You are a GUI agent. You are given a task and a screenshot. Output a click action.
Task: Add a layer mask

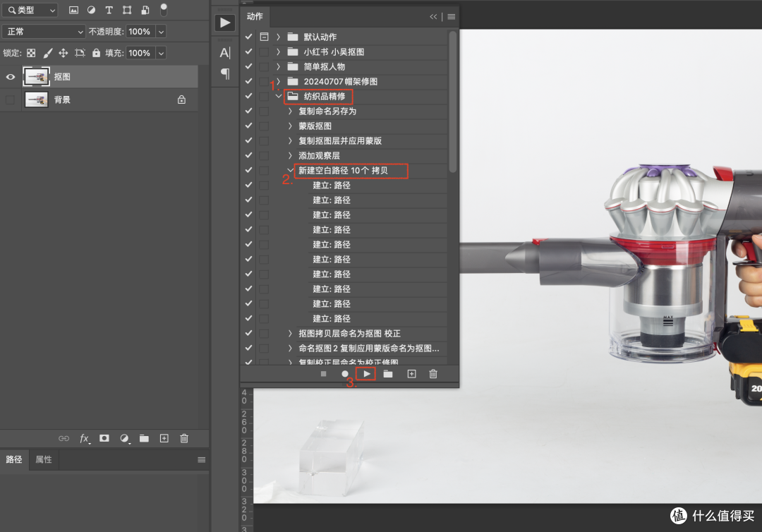(104, 438)
